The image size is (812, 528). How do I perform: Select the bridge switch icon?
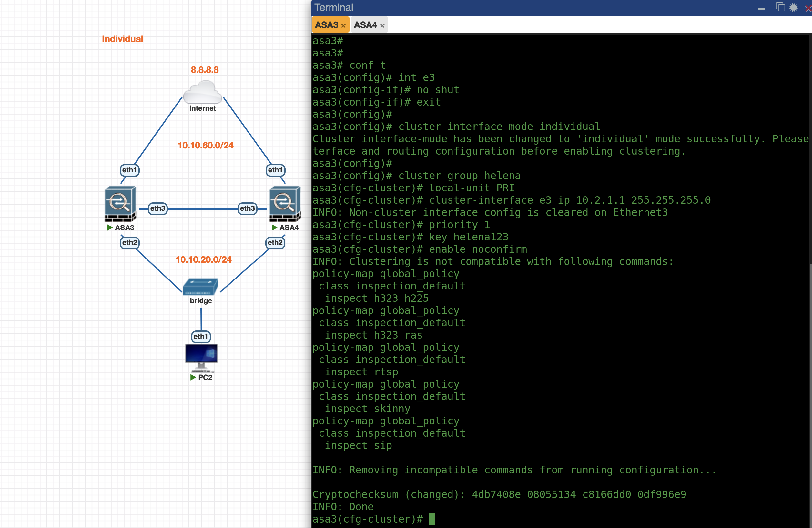pyautogui.click(x=201, y=287)
